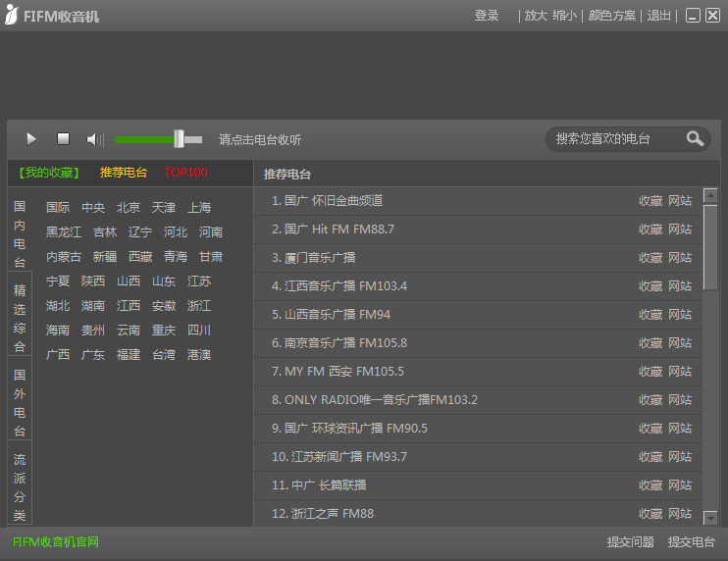
Task: Choose the 广东 region
Action: coord(93,355)
